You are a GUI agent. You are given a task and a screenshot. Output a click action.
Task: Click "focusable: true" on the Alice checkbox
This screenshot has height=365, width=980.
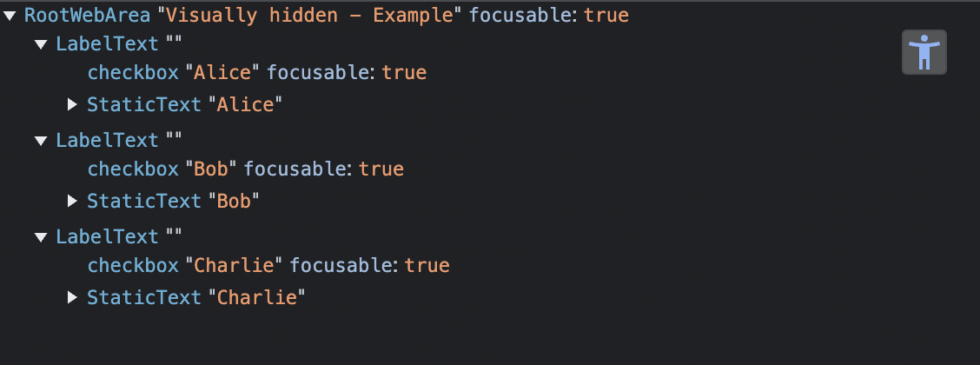[x=347, y=72]
